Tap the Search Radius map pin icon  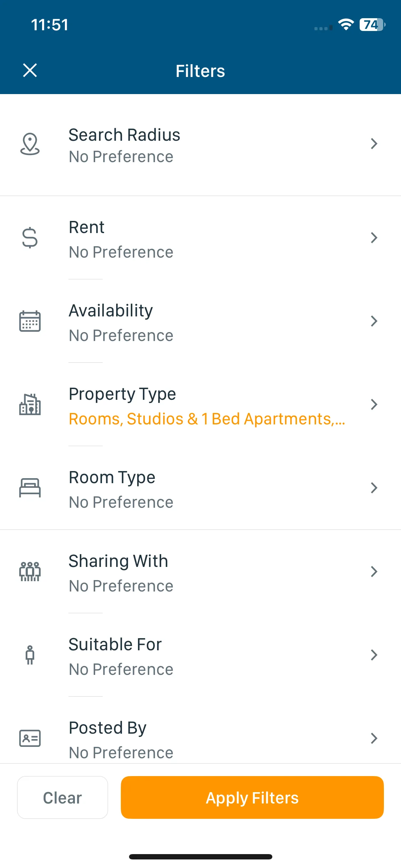click(x=30, y=144)
